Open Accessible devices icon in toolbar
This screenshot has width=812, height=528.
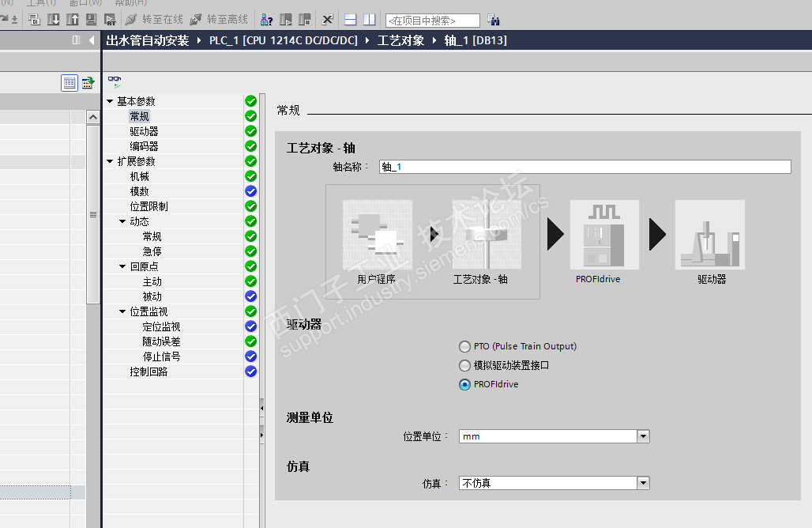[x=266, y=20]
